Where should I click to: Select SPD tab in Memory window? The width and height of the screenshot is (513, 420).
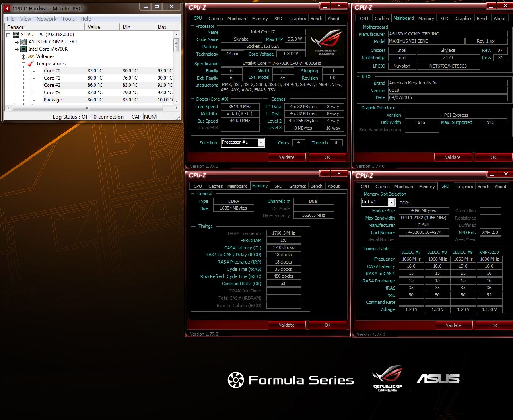[278, 186]
